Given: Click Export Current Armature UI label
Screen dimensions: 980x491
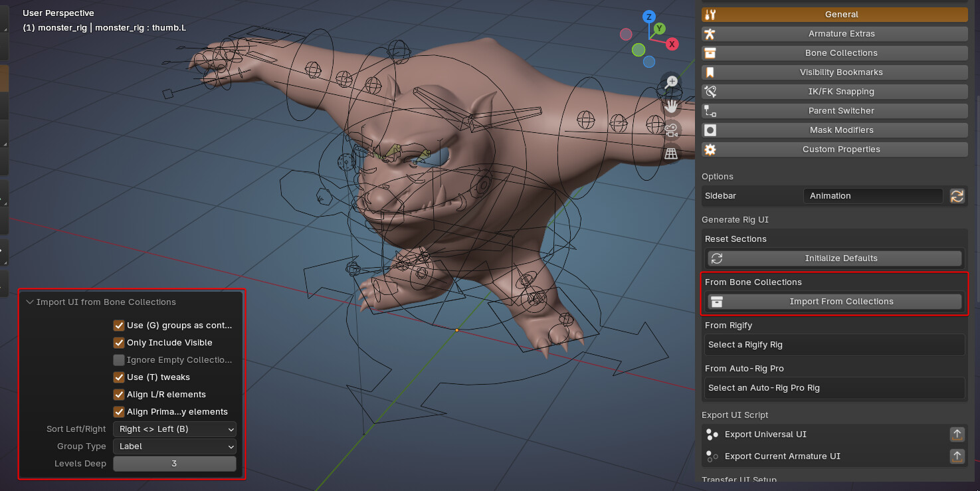Looking at the screenshot, I should click(783, 456).
